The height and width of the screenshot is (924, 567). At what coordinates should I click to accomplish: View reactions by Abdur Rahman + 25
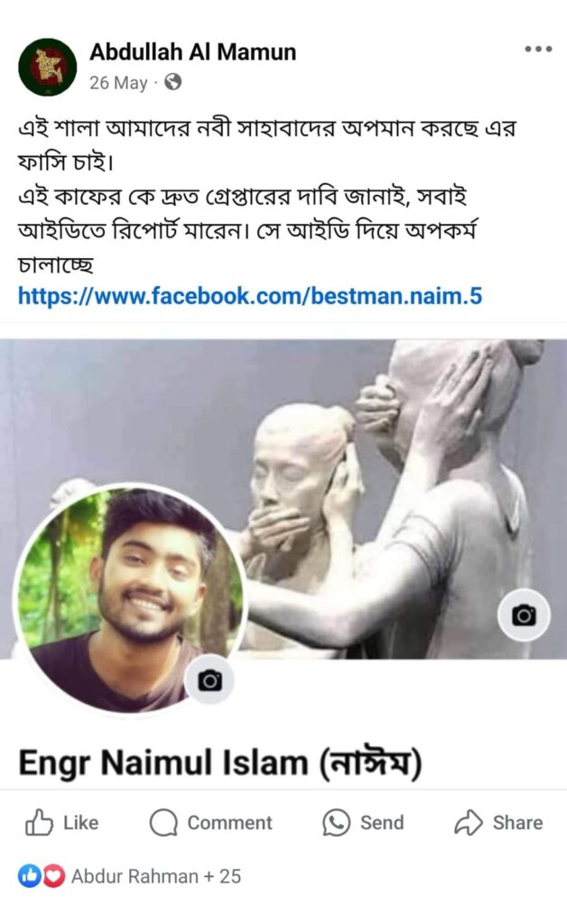pyautogui.click(x=156, y=876)
